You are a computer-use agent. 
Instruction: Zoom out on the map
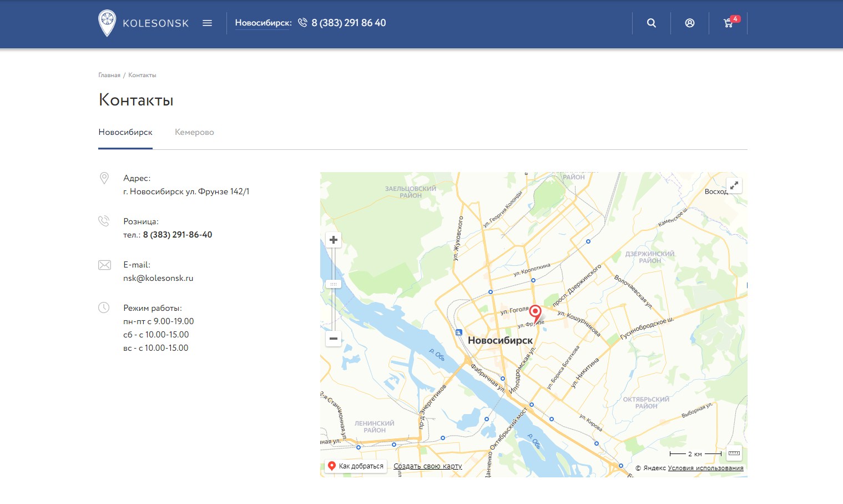pyautogui.click(x=334, y=338)
